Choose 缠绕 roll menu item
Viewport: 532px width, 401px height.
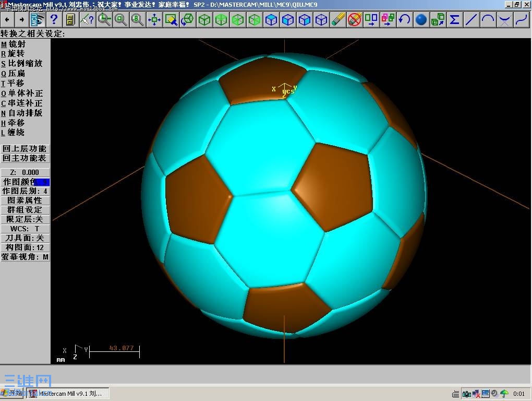[13, 133]
